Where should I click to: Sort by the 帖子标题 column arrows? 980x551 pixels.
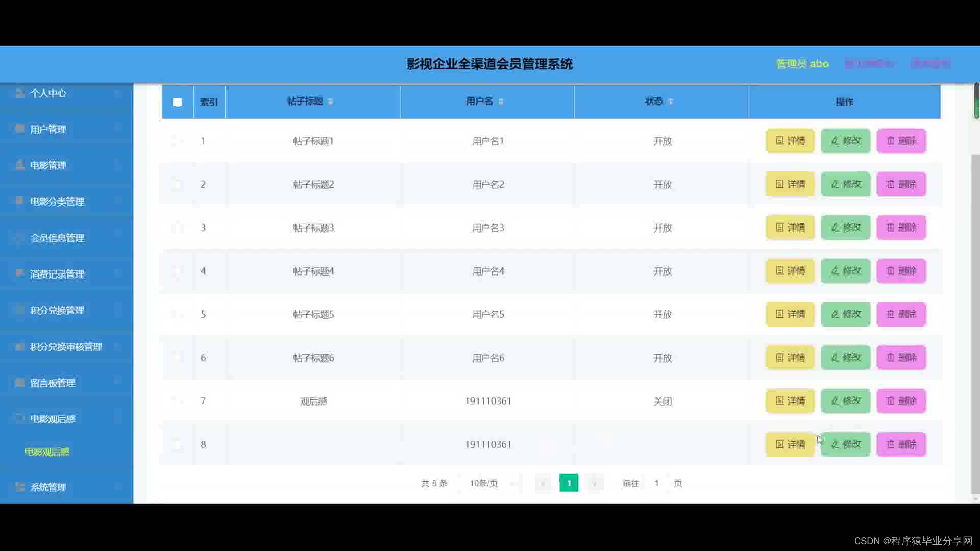click(x=331, y=102)
